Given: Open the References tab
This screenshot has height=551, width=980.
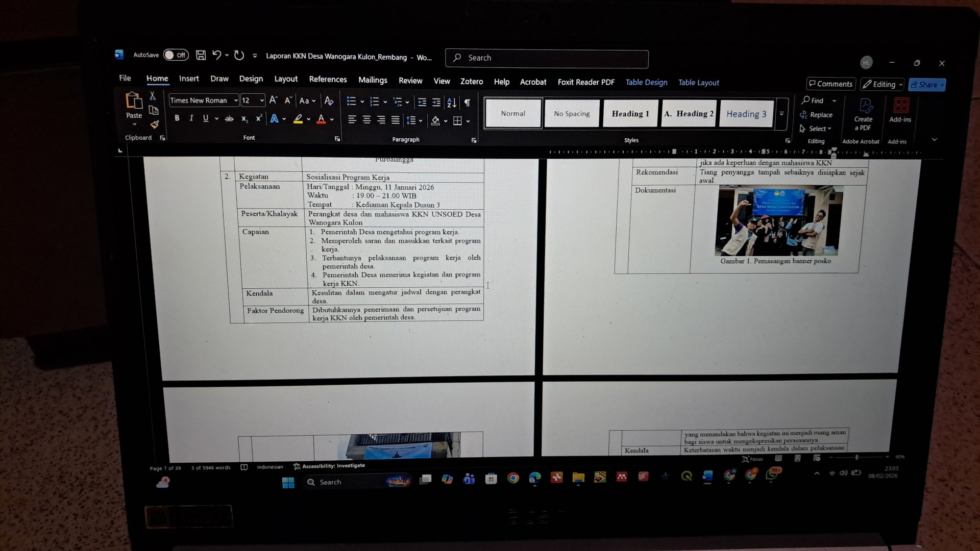Looking at the screenshot, I should click(328, 80).
